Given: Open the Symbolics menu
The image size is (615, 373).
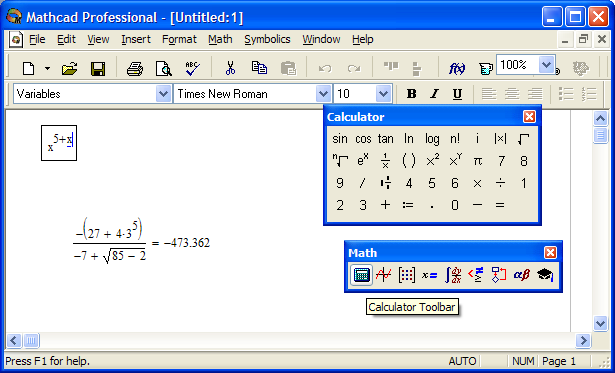Looking at the screenshot, I should point(267,39).
